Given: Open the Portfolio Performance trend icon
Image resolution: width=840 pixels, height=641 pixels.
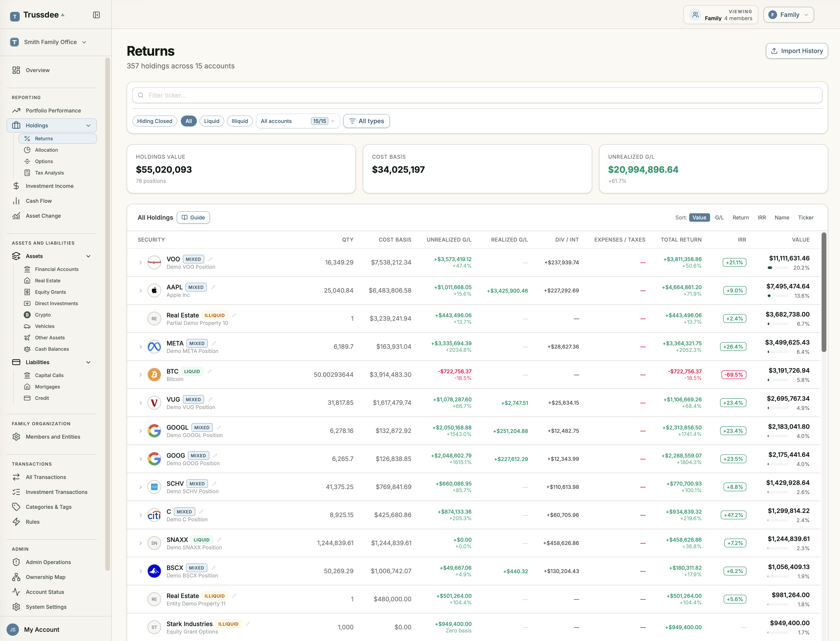Looking at the screenshot, I should [x=16, y=111].
